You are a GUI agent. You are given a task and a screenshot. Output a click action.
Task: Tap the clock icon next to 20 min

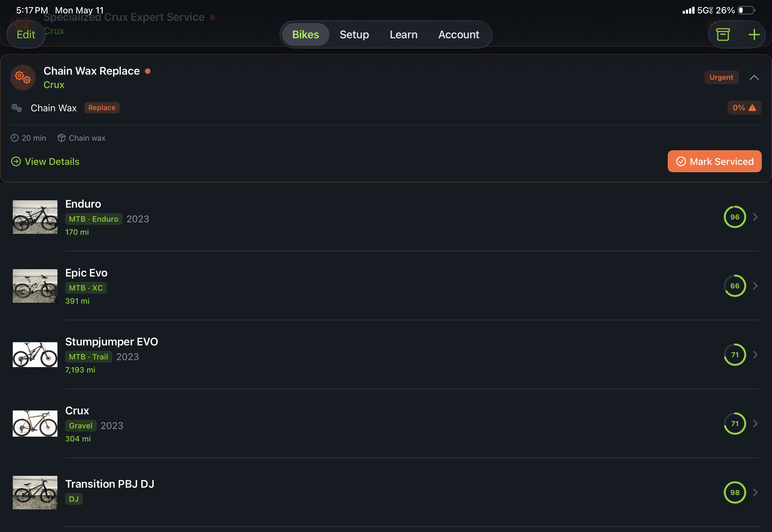(15, 138)
